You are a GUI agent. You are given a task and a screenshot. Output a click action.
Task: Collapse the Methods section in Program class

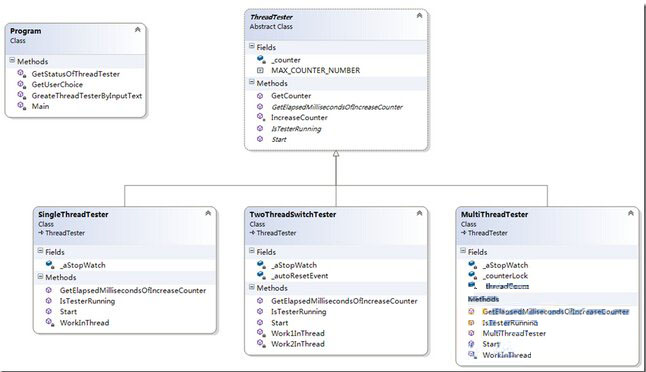pos(12,61)
